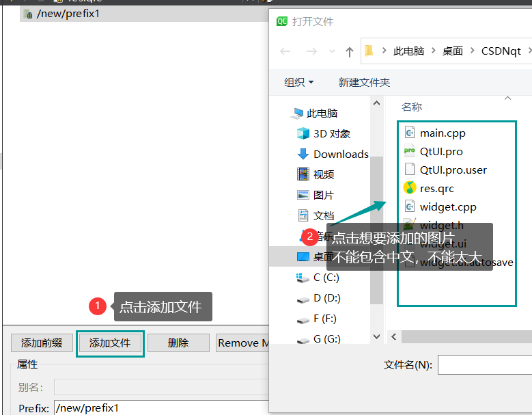Click the QtUI.pro.user blank file icon

click(x=410, y=169)
